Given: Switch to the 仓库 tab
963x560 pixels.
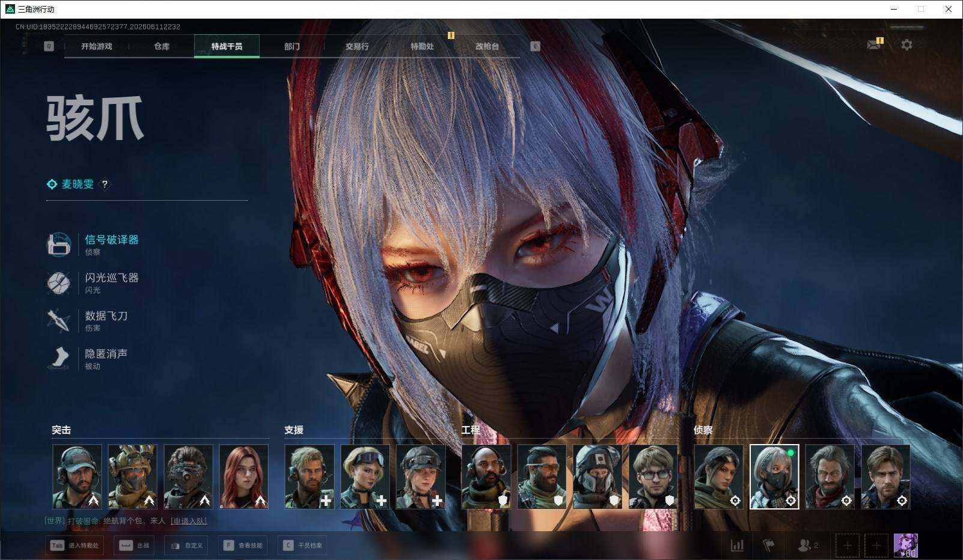Looking at the screenshot, I should coord(162,46).
